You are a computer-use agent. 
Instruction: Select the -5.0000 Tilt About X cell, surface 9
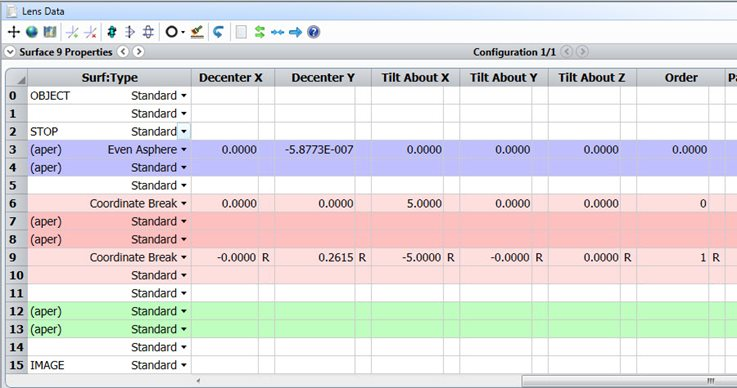408,257
